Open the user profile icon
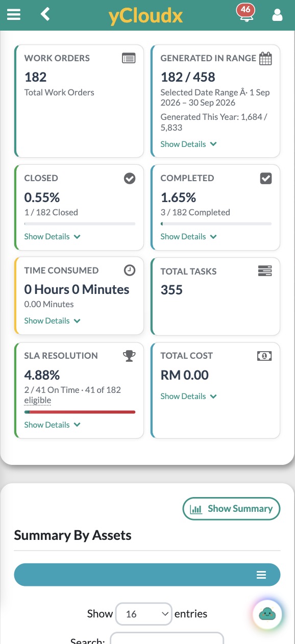295x644 pixels. click(277, 14)
